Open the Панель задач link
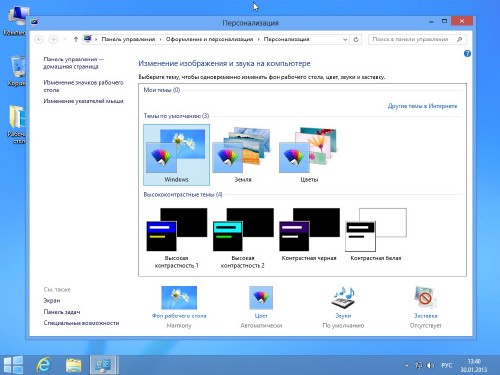This screenshot has height=375, width=500. pos(62,312)
